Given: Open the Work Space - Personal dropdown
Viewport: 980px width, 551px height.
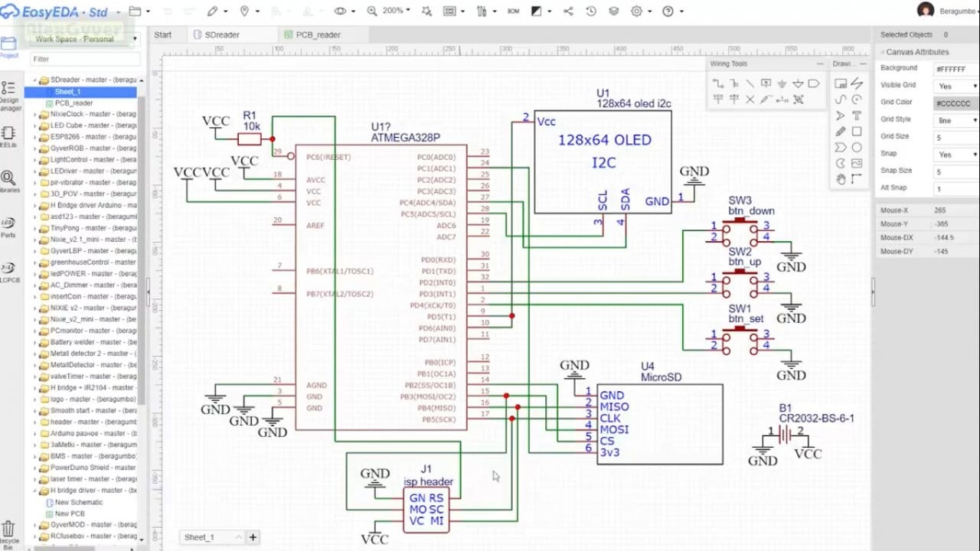Looking at the screenshot, I should (x=84, y=38).
